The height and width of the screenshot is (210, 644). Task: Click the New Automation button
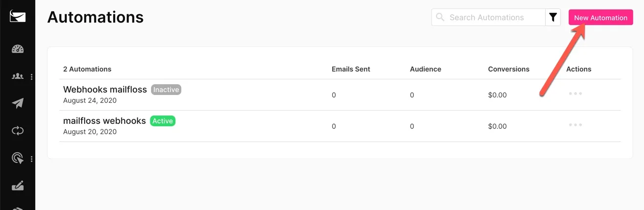tap(601, 17)
